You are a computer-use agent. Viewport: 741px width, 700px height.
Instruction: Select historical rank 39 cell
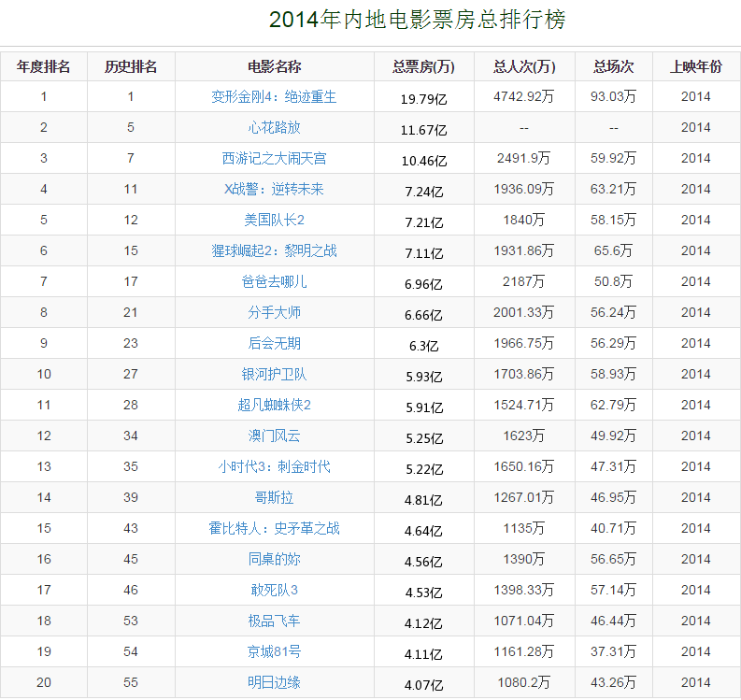pyautogui.click(x=131, y=498)
